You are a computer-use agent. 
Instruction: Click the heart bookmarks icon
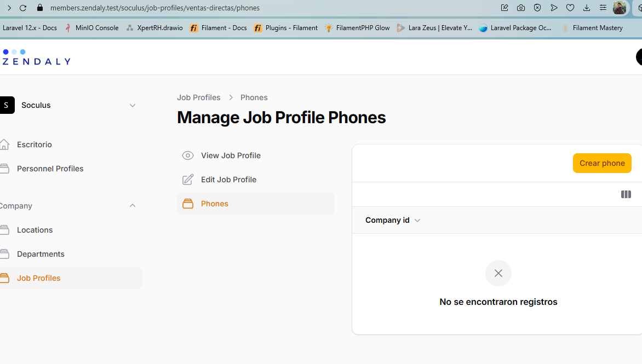(x=570, y=8)
